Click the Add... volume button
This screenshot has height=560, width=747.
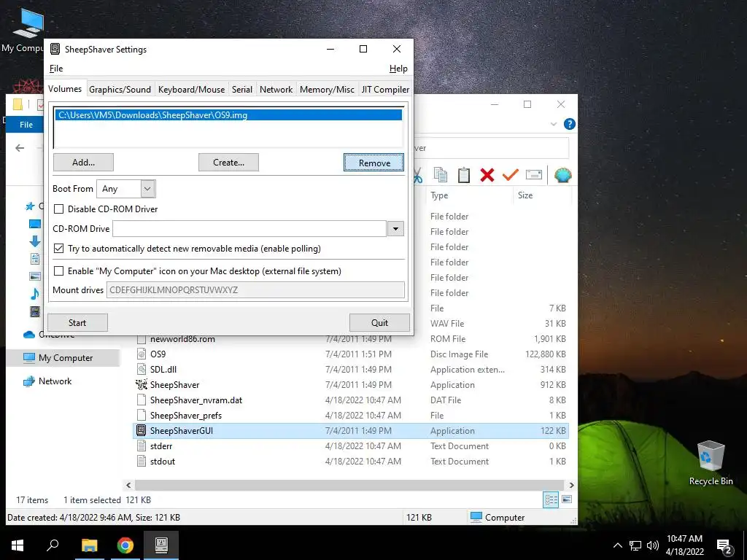tap(83, 163)
